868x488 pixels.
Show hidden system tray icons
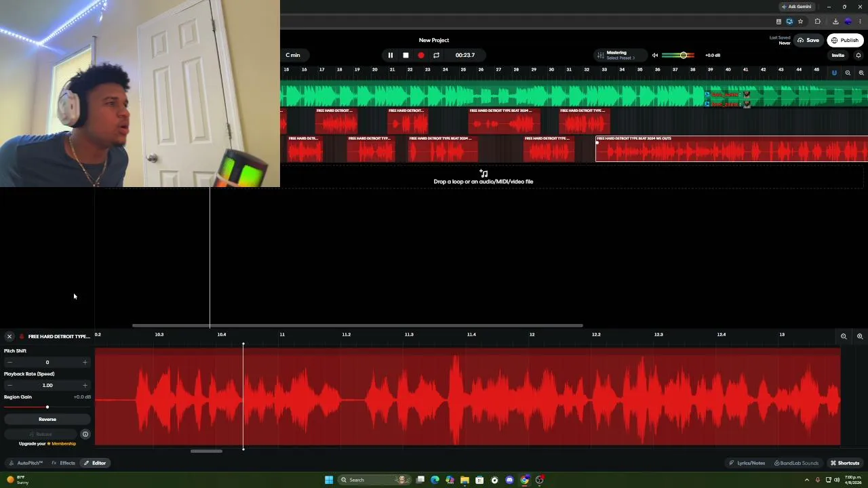(807, 480)
